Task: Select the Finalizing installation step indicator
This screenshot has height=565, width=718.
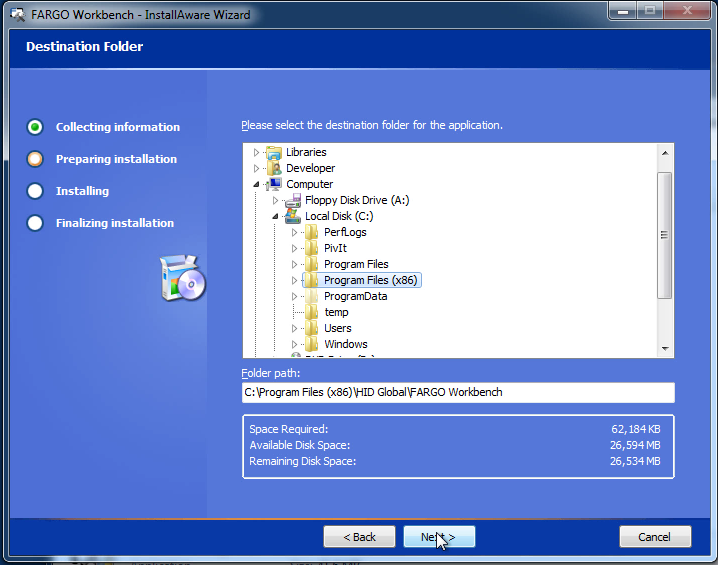Action: [x=35, y=223]
